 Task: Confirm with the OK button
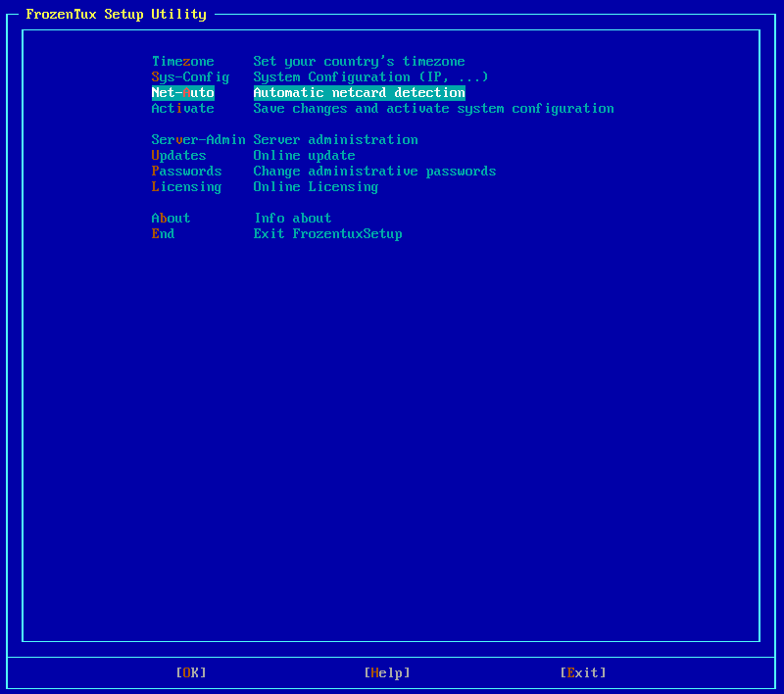[x=191, y=673]
